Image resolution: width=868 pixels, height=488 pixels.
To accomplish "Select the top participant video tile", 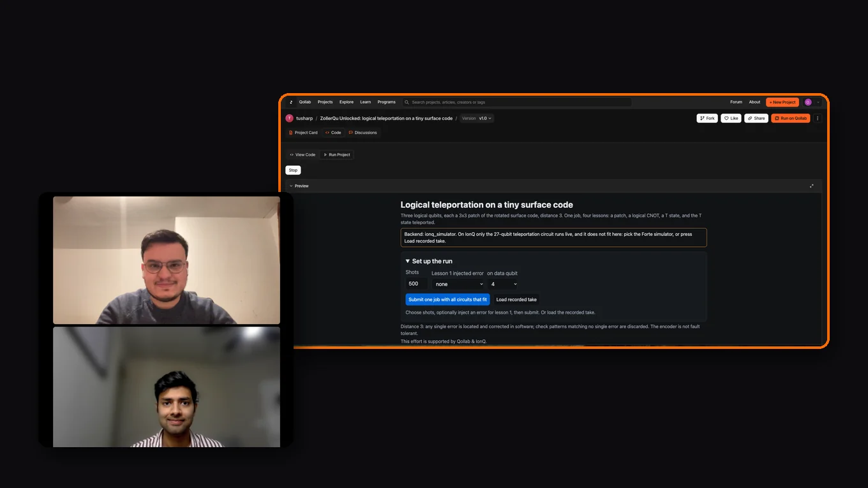I will [167, 260].
